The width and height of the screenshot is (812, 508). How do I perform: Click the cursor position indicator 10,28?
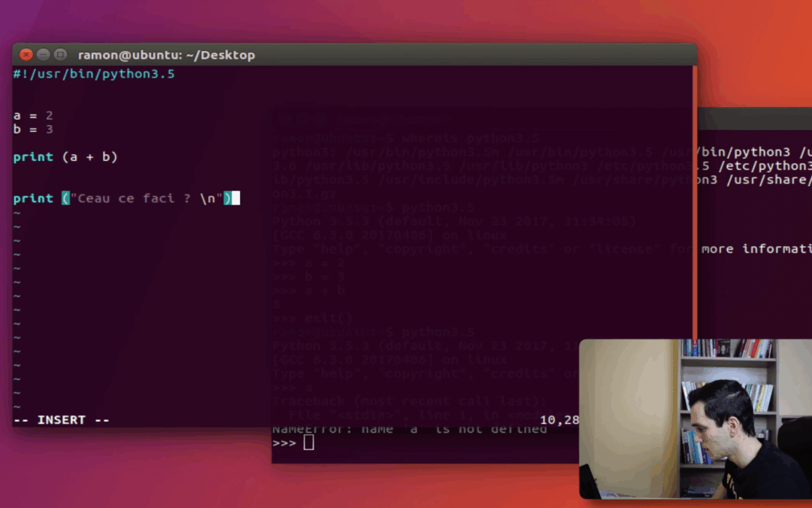tap(560, 420)
